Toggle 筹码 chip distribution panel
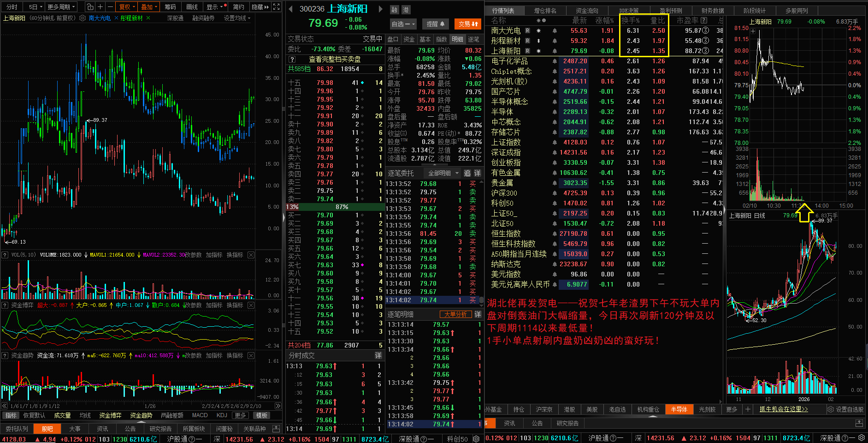Screen dimensions: 868x443 [x=170, y=7]
